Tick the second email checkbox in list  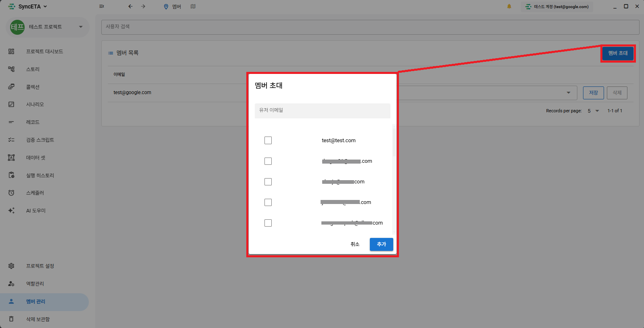click(268, 161)
